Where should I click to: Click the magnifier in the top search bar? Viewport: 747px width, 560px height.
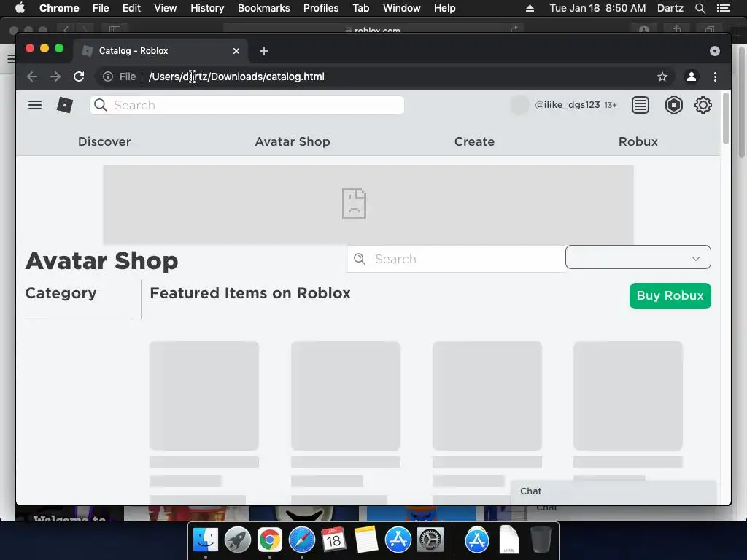(x=101, y=105)
